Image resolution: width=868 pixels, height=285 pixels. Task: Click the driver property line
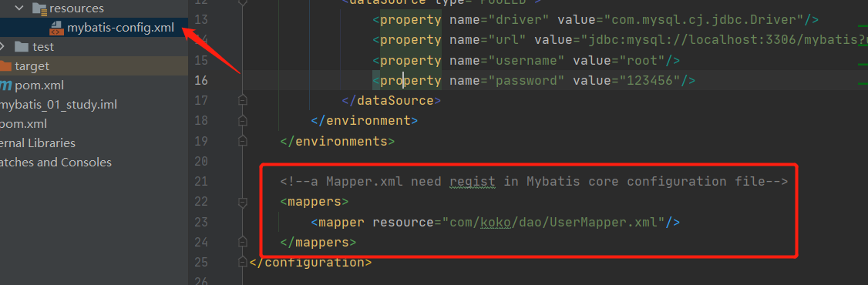(x=596, y=20)
